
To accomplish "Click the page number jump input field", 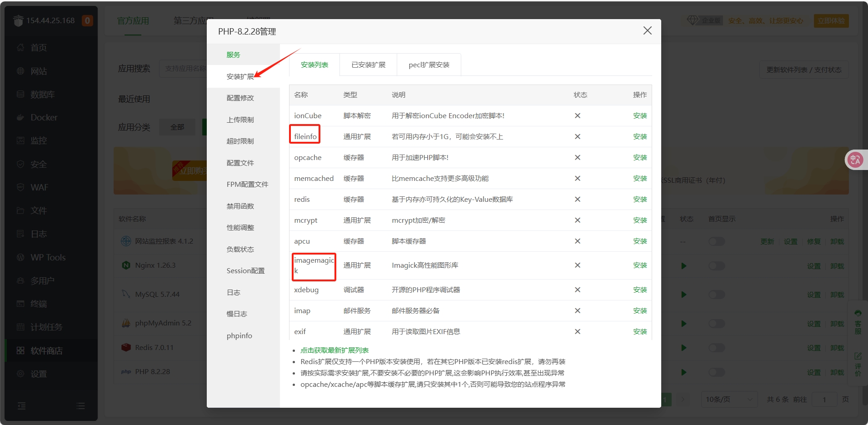I will [824, 399].
